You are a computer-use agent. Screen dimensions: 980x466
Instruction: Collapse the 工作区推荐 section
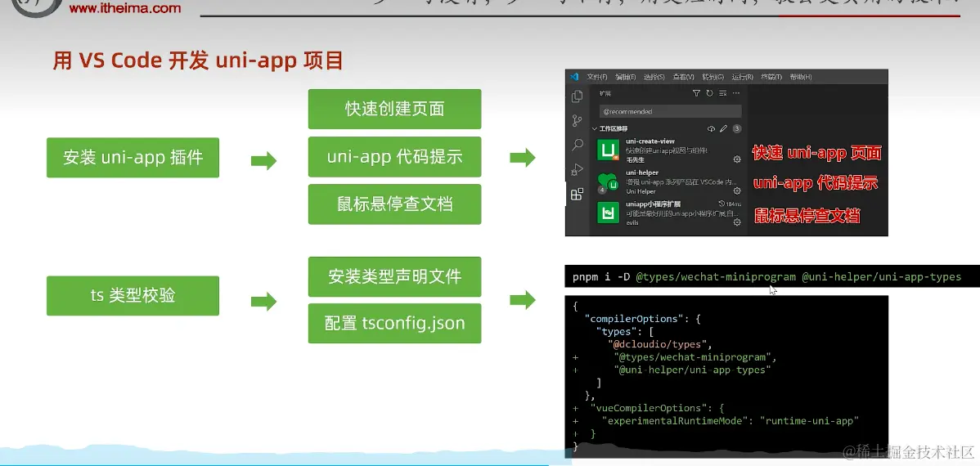coord(594,128)
